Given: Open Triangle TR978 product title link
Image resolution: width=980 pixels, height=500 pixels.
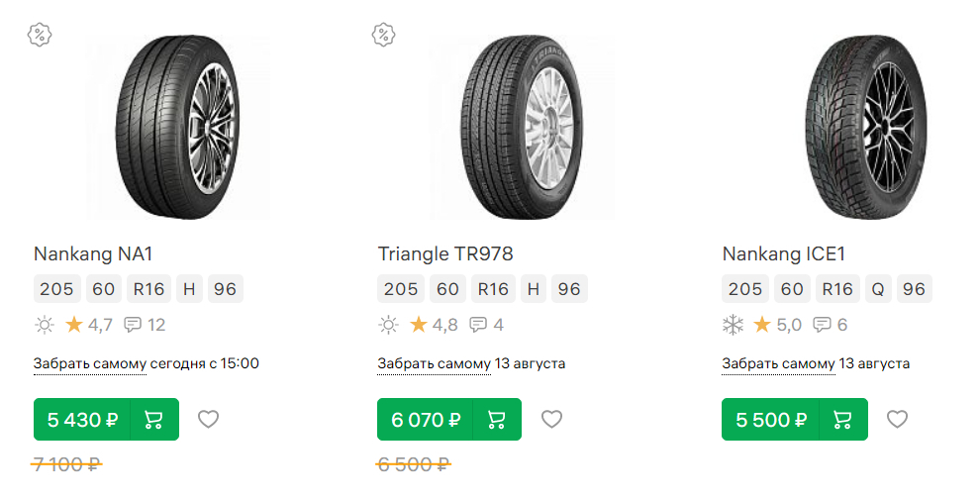Looking at the screenshot, I should click(x=445, y=254).
